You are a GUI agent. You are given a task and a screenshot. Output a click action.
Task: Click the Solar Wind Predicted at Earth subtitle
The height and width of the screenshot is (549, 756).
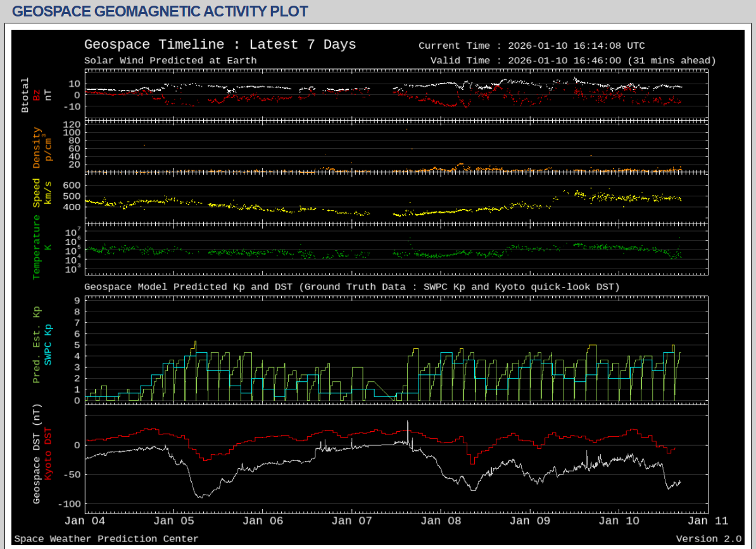(x=170, y=61)
